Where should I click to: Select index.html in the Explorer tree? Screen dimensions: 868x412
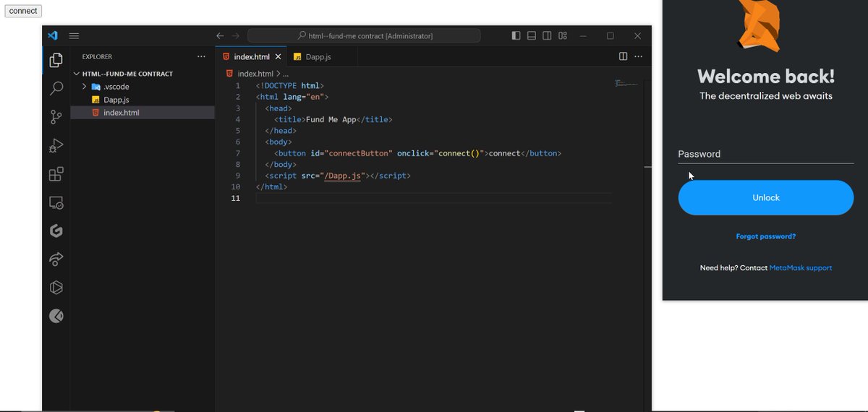point(142,113)
